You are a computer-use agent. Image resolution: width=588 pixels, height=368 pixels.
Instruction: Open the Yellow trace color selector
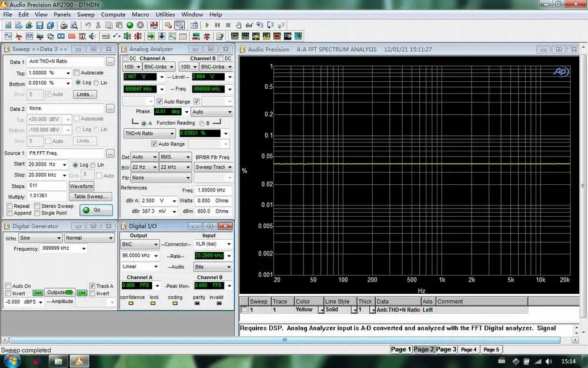tap(321, 310)
